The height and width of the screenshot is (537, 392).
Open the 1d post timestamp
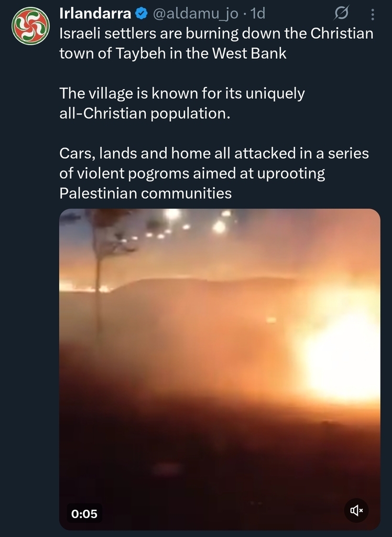[258, 13]
